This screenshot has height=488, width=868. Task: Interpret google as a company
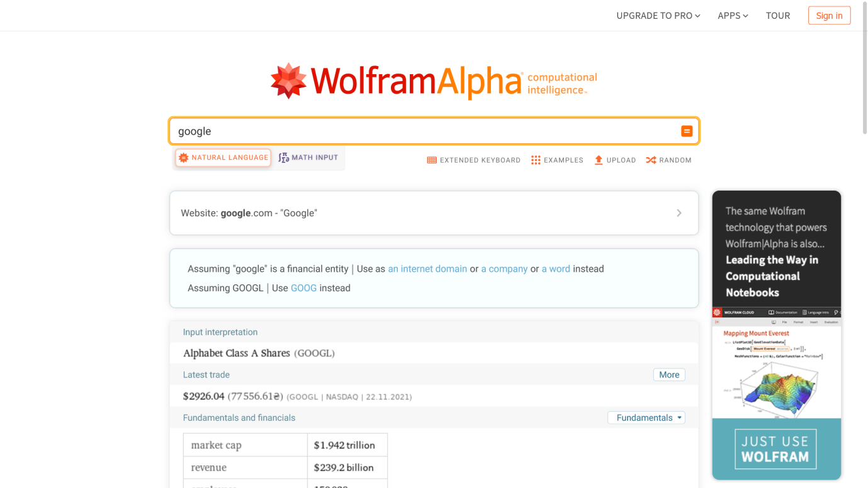pos(504,269)
